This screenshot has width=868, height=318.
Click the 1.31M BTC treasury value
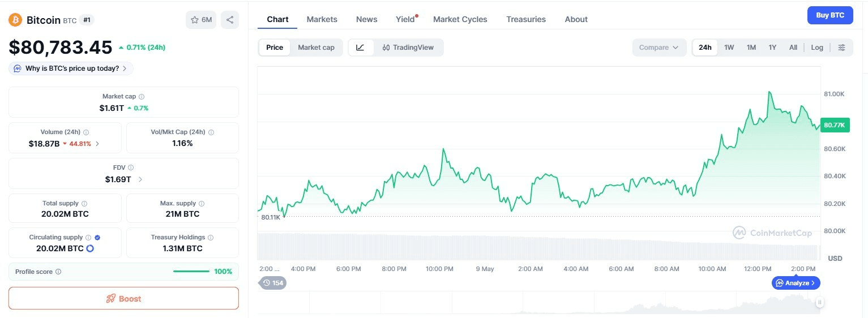(182, 248)
